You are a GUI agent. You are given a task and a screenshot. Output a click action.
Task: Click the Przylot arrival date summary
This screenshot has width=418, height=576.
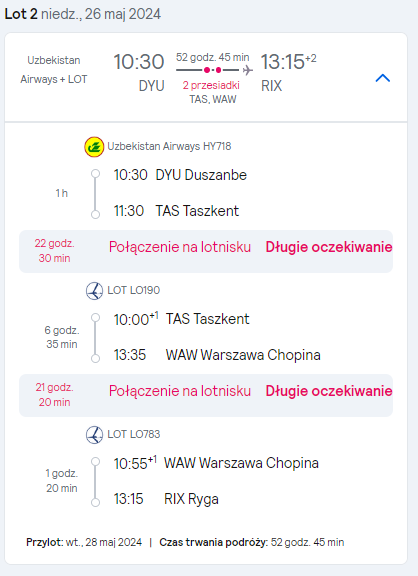coord(84,542)
